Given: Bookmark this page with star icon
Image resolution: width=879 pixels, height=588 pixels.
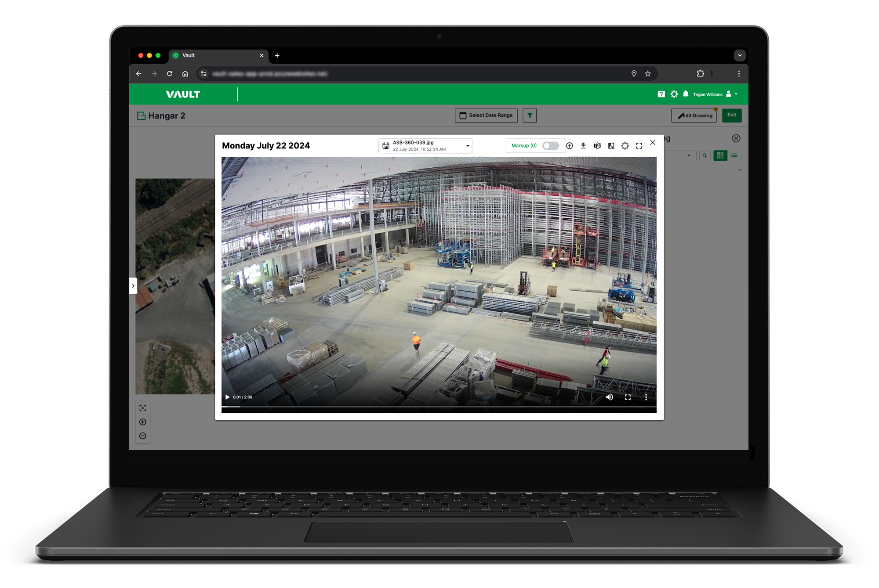Looking at the screenshot, I should pos(648,74).
